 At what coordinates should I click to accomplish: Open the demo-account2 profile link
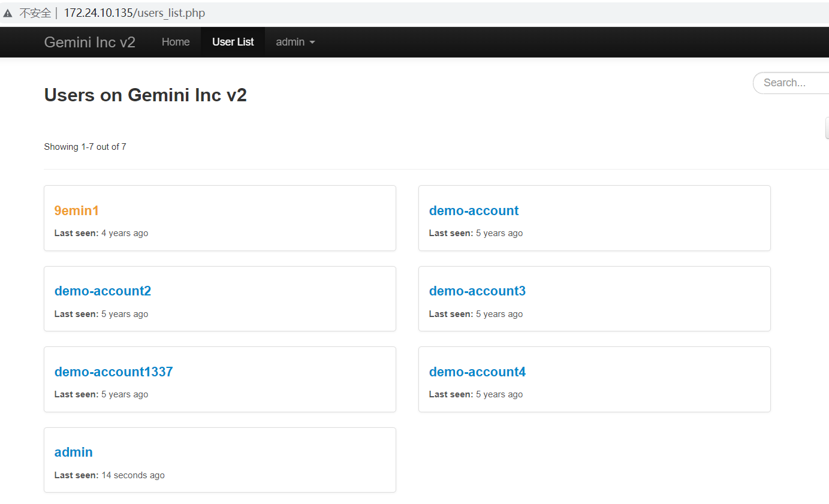click(103, 291)
